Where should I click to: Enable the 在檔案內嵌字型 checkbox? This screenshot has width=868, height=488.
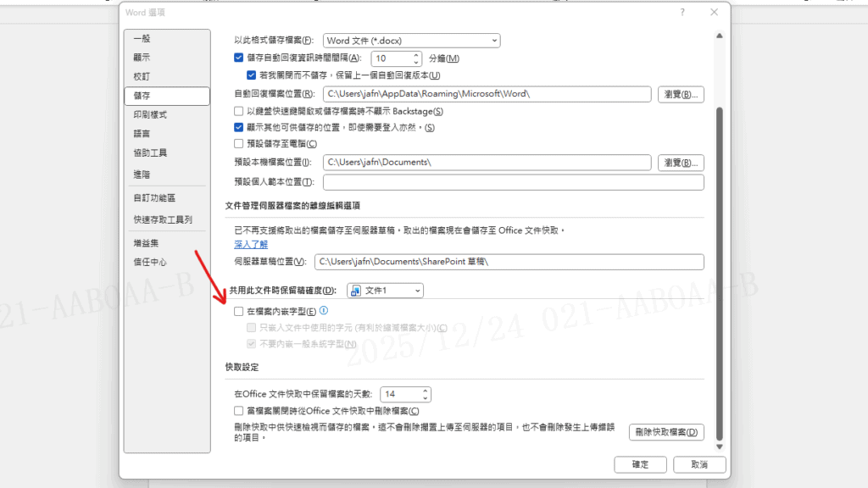coord(239,312)
